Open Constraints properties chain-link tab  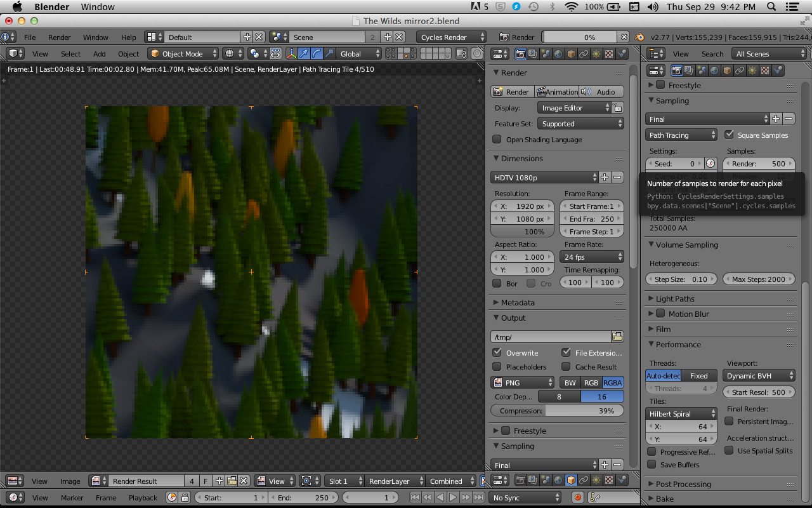[584, 54]
